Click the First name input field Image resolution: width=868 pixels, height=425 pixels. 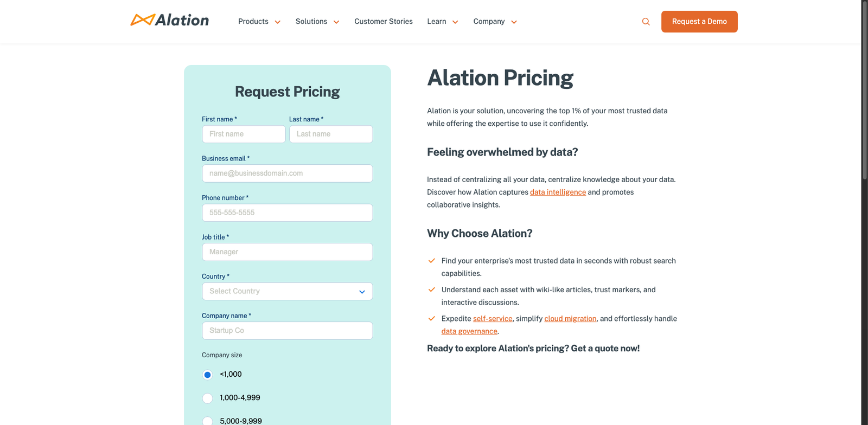244,134
